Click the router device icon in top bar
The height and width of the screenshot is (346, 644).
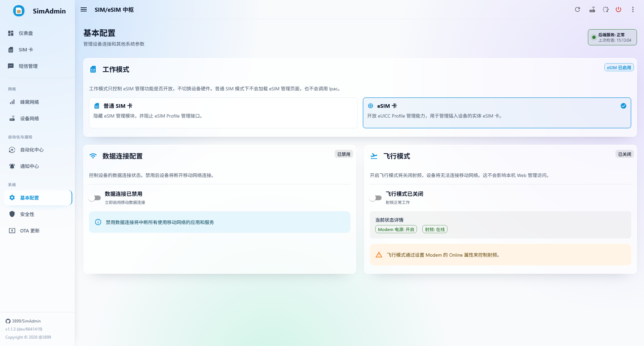point(592,9)
